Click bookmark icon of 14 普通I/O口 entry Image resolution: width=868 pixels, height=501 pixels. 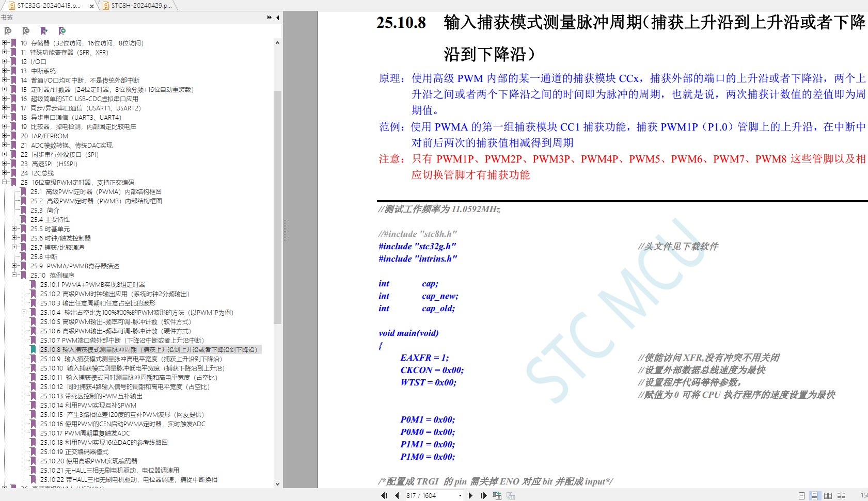pos(13,80)
